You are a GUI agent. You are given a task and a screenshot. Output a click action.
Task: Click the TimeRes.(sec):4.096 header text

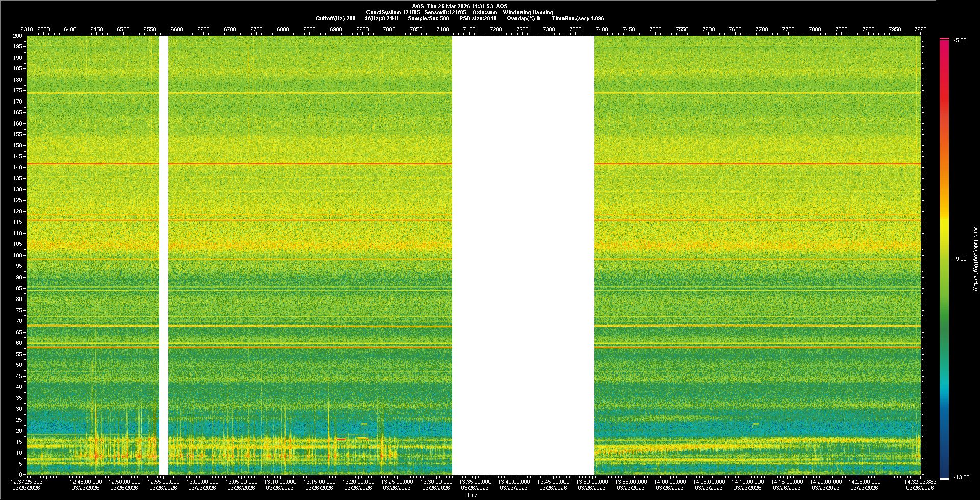tap(578, 18)
